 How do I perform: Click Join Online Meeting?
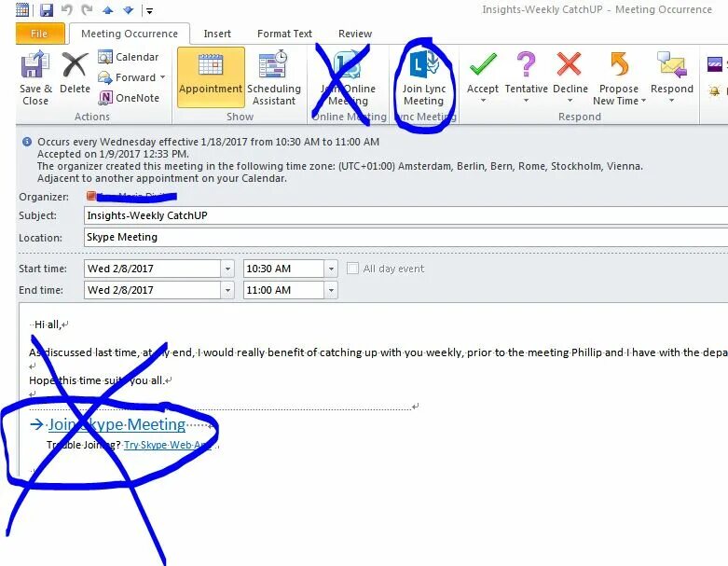349,78
